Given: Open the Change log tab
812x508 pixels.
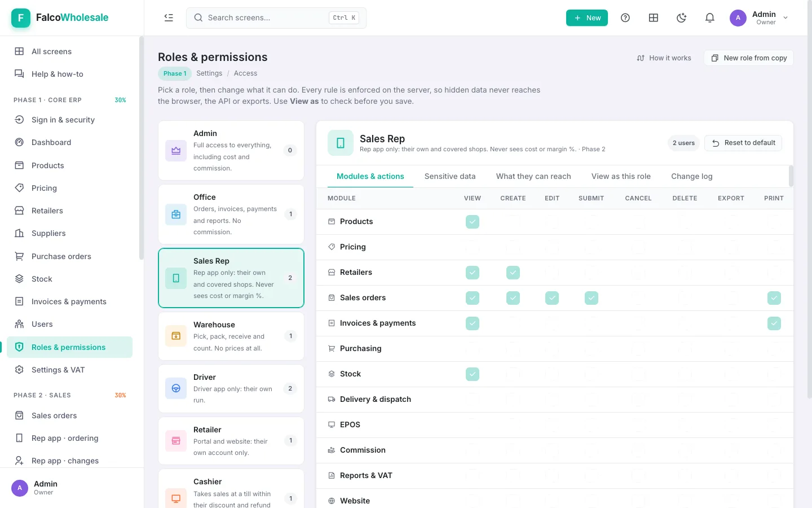Looking at the screenshot, I should tap(692, 176).
